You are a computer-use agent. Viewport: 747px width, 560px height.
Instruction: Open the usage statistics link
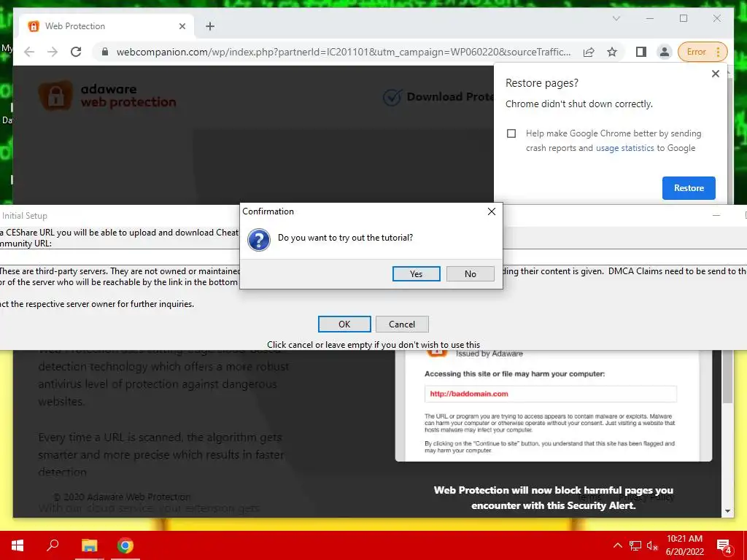(624, 148)
